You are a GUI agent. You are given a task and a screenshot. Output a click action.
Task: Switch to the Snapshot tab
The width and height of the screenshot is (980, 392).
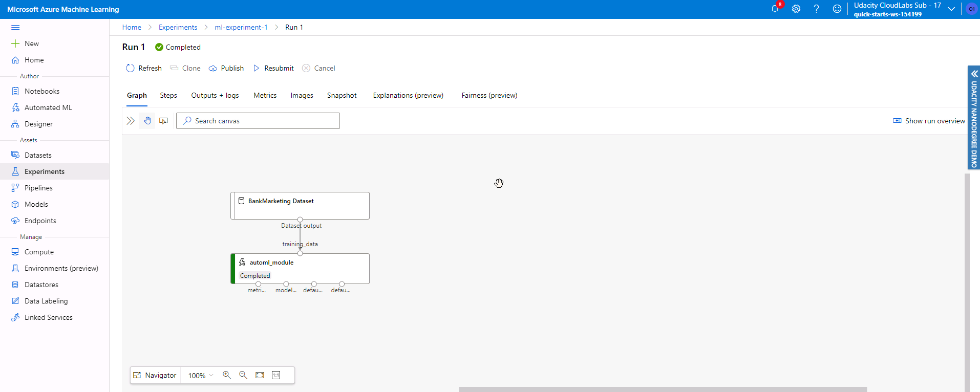tap(342, 96)
